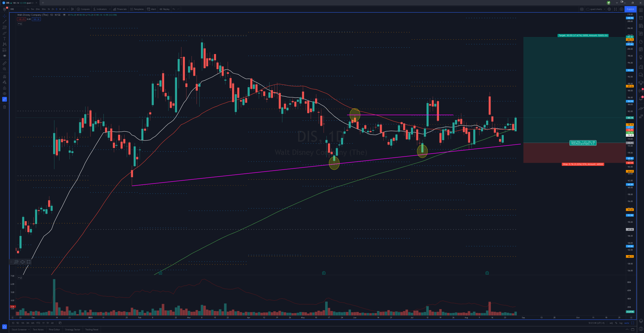Open the Financials panel
This screenshot has width=644, height=333.
tap(120, 9)
